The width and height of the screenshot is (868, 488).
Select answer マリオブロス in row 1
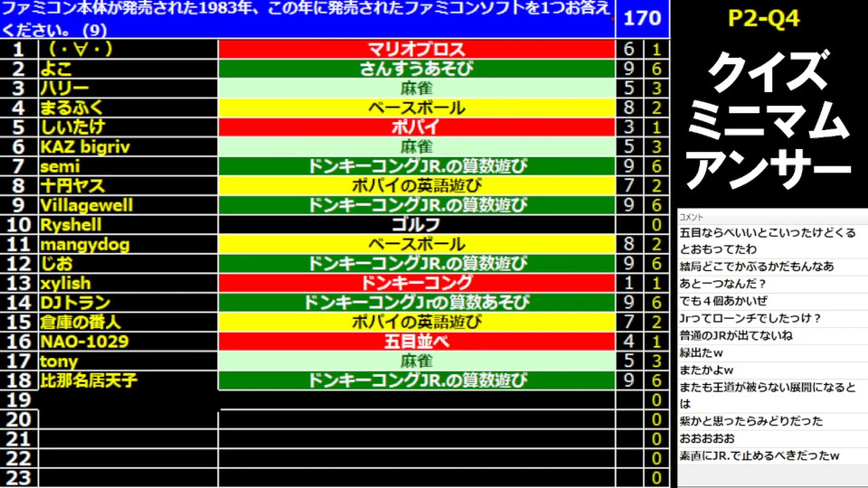[416, 49]
